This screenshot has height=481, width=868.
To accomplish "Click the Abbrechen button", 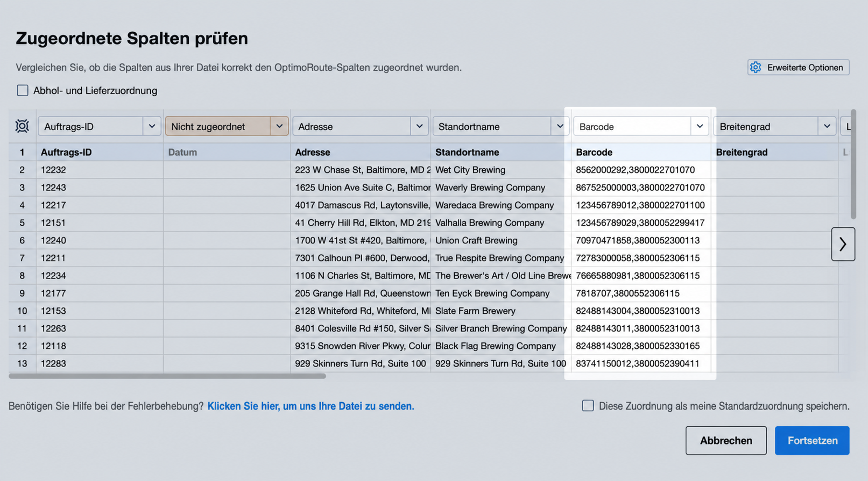I will click(x=726, y=440).
